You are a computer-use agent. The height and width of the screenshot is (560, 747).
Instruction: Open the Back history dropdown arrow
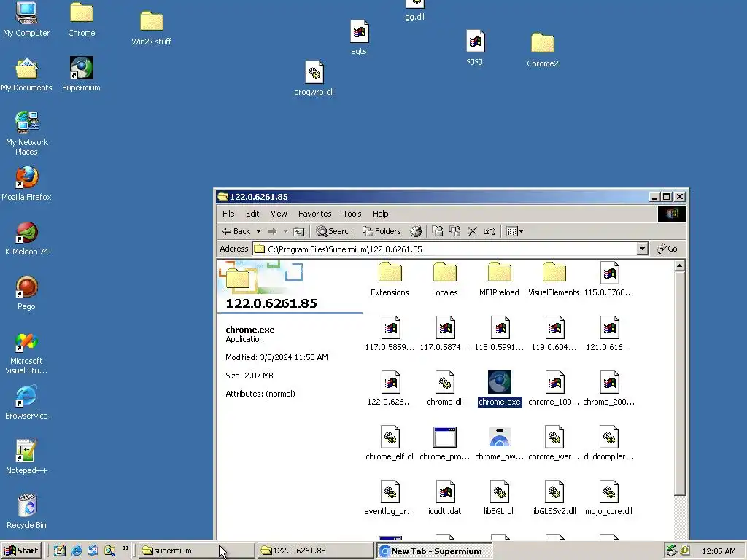(259, 231)
